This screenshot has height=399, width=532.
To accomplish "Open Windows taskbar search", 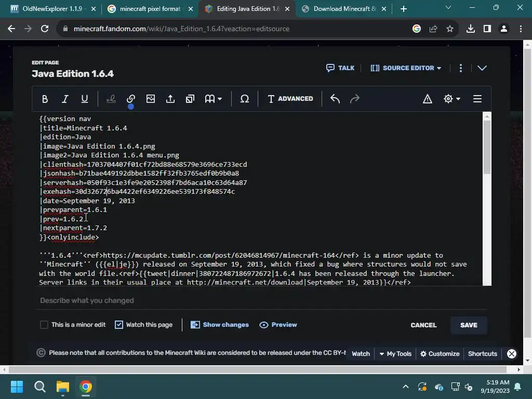I will [x=39, y=387].
